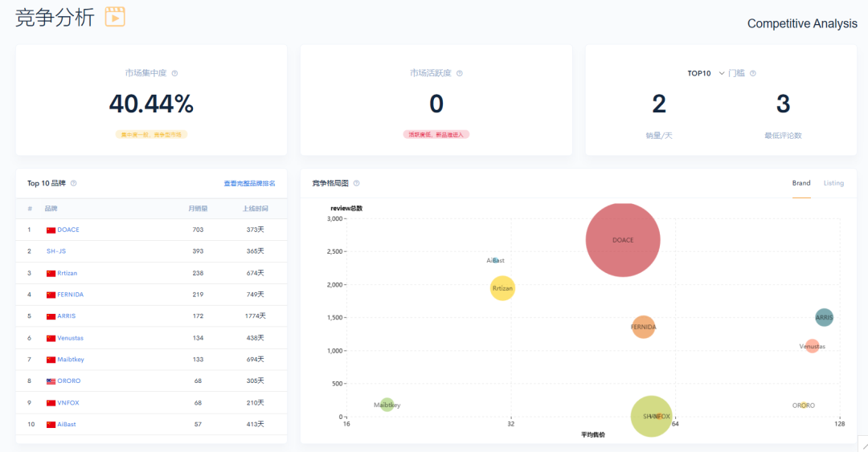868x452 pixels.
Task: Select the green Maibtkey bubble
Action: 387,405
